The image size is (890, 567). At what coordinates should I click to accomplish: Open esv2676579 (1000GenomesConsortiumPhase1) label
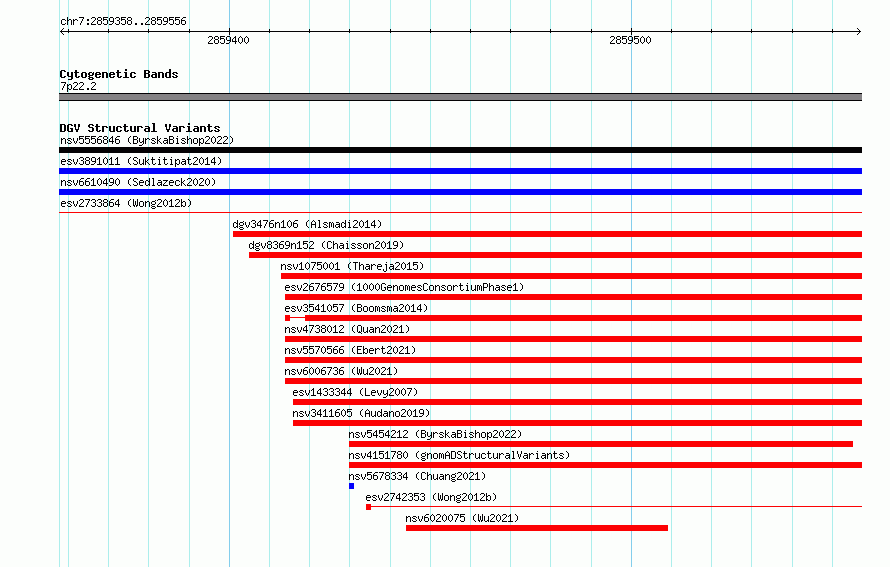click(404, 287)
